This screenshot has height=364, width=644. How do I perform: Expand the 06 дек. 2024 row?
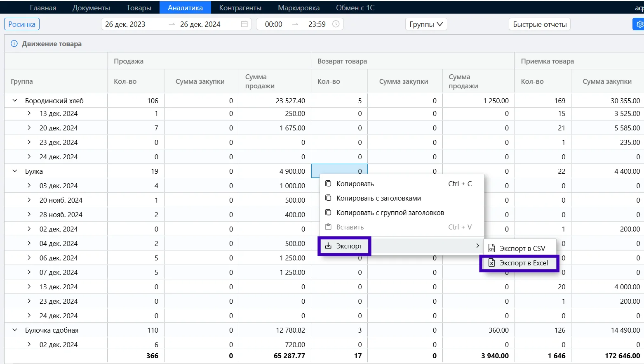coord(29,258)
